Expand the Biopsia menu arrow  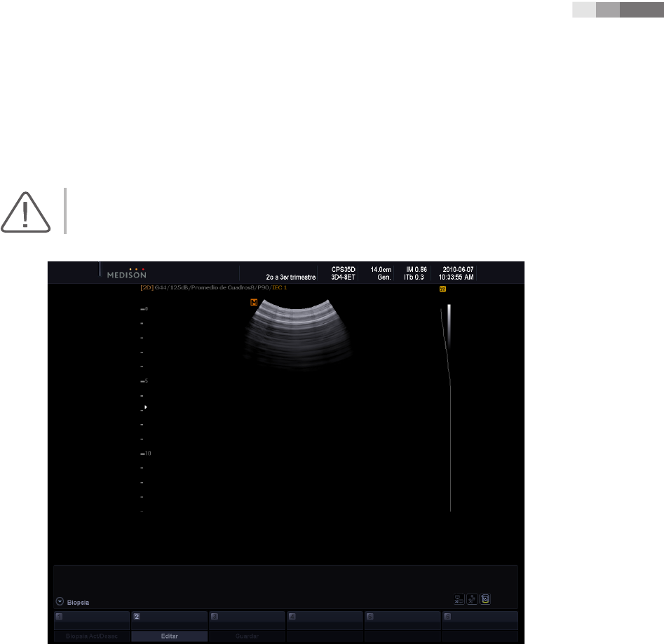click(x=60, y=601)
